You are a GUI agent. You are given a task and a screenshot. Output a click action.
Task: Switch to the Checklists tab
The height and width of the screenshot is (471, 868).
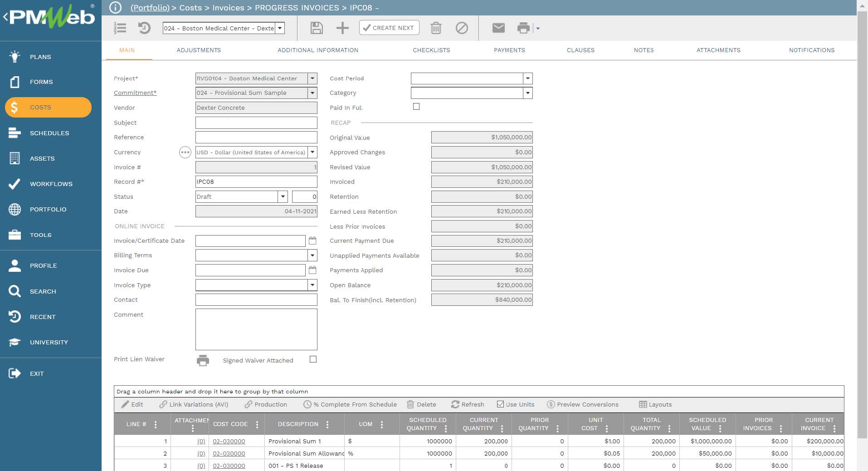[x=431, y=50]
